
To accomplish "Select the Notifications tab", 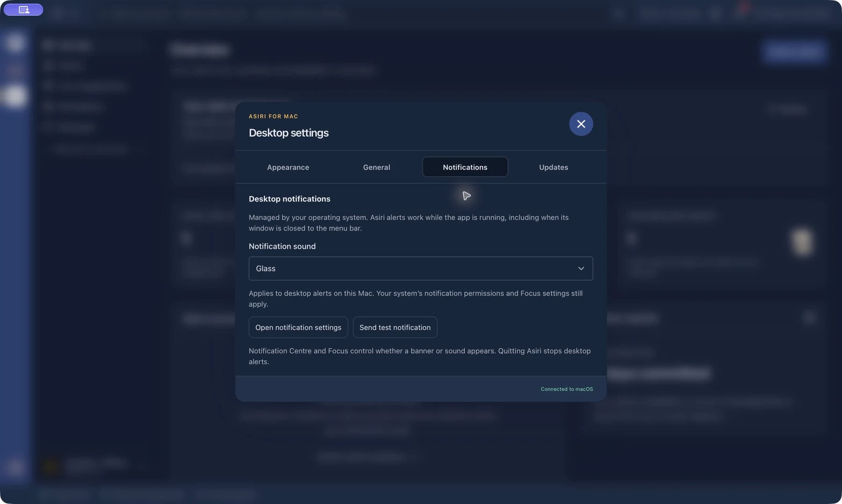I will [465, 167].
